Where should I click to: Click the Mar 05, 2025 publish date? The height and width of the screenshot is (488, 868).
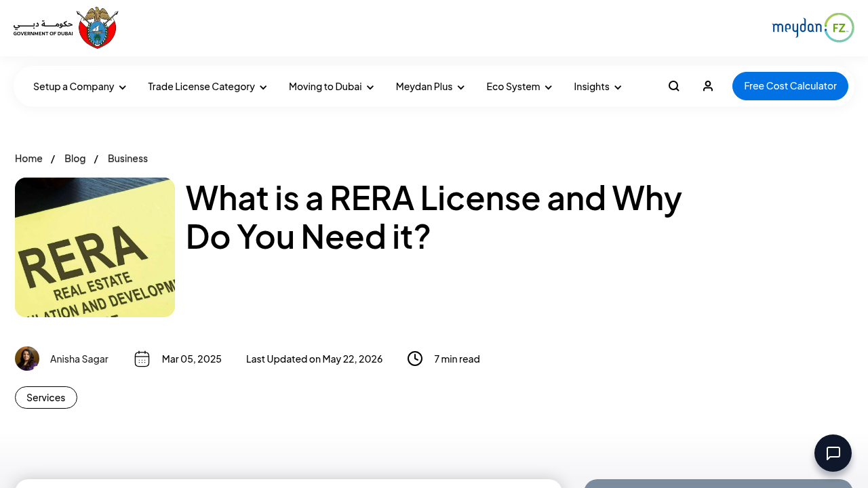click(x=192, y=359)
